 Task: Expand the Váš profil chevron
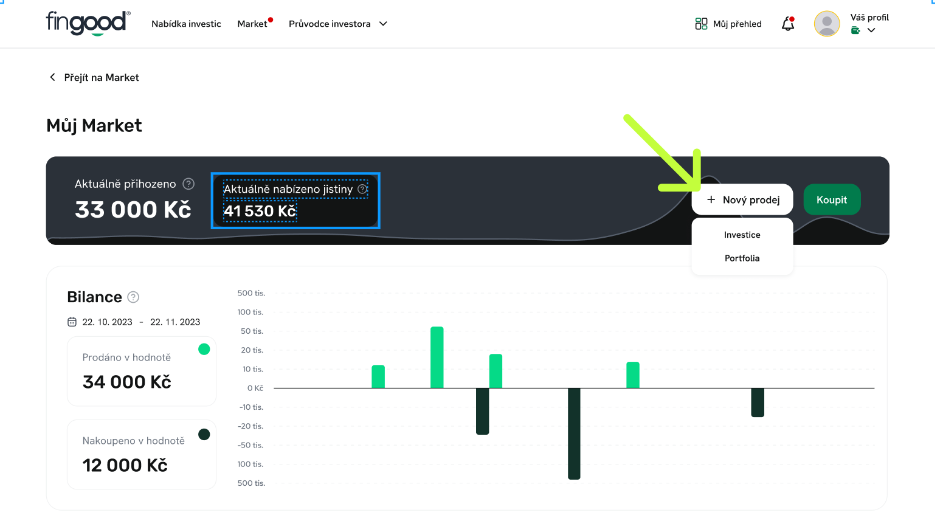click(x=871, y=31)
